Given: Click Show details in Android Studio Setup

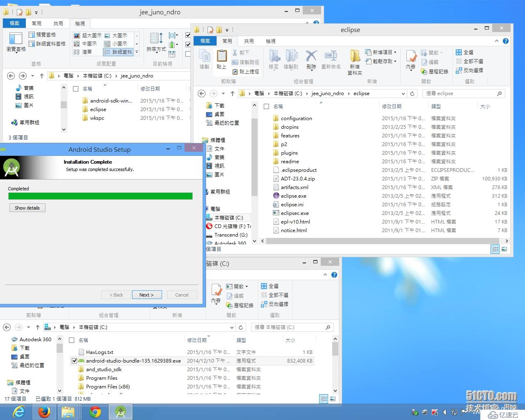Looking at the screenshot, I should coord(27,208).
